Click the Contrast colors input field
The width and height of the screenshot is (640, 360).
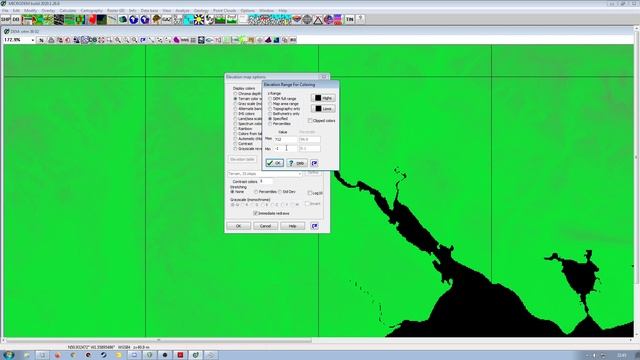click(x=266, y=181)
